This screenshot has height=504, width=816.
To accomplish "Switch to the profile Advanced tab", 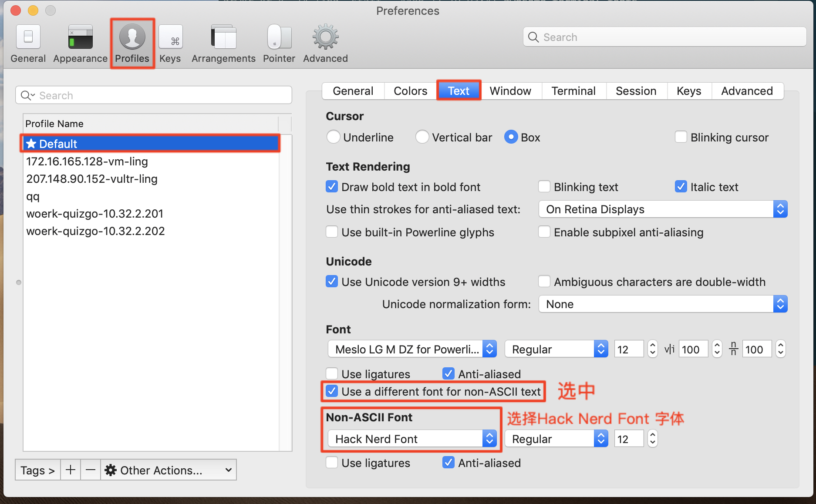I will (x=747, y=91).
